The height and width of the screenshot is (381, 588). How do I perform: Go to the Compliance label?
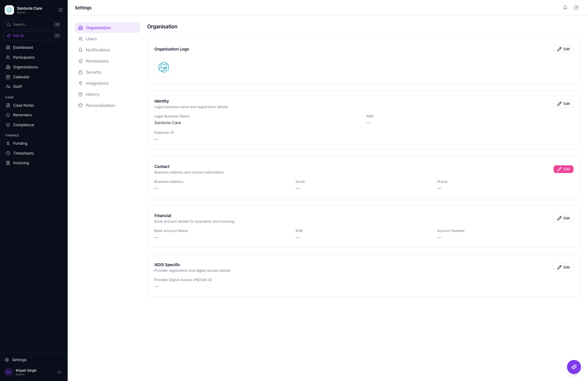click(x=24, y=125)
